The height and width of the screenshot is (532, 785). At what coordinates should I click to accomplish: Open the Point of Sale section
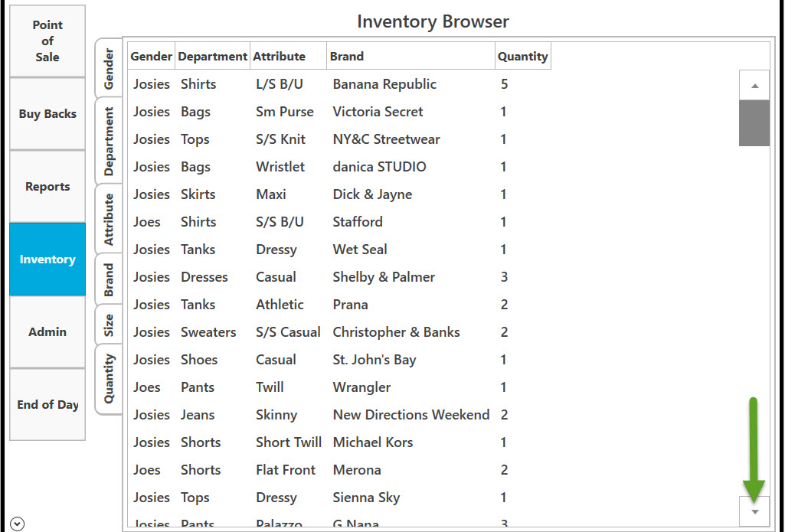tap(47, 41)
